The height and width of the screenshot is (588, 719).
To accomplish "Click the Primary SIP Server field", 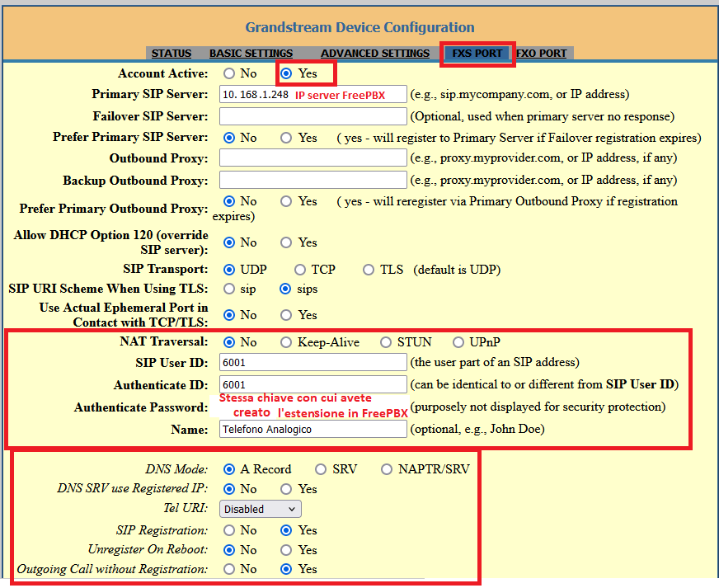I will (x=313, y=94).
